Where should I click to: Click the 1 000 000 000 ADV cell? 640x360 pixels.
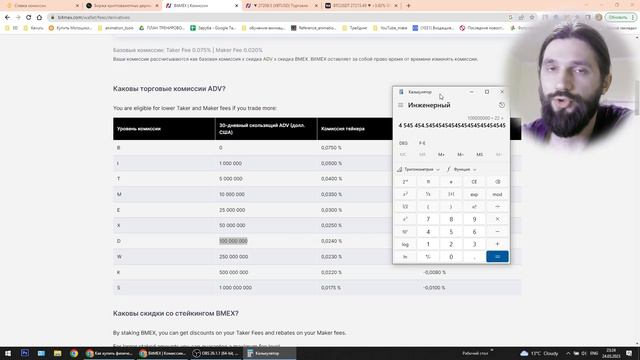(235, 288)
